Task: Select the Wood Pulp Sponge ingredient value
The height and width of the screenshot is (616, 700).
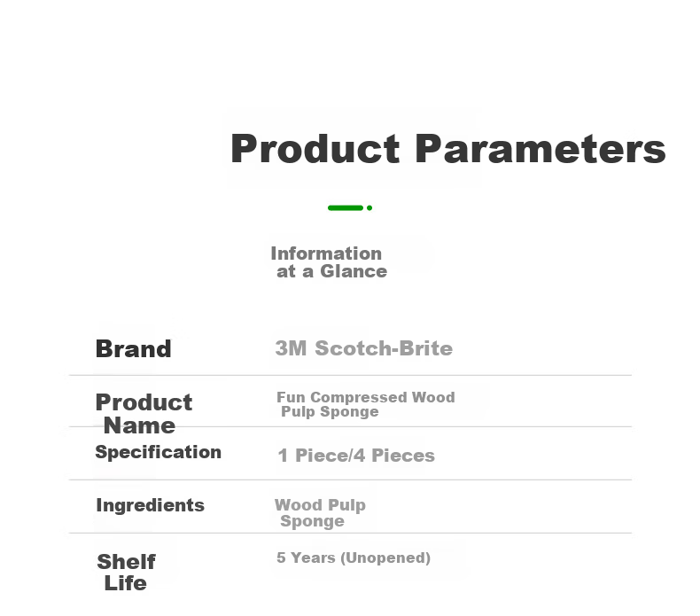Action: pyautogui.click(x=320, y=513)
